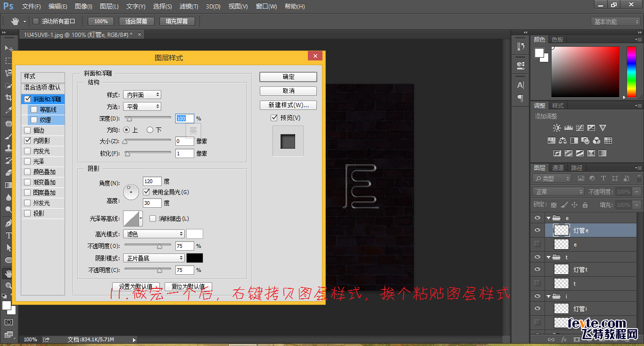Screen dimensions: 644x346
Task: Enable the 等高线 checkbox
Action: [34, 110]
